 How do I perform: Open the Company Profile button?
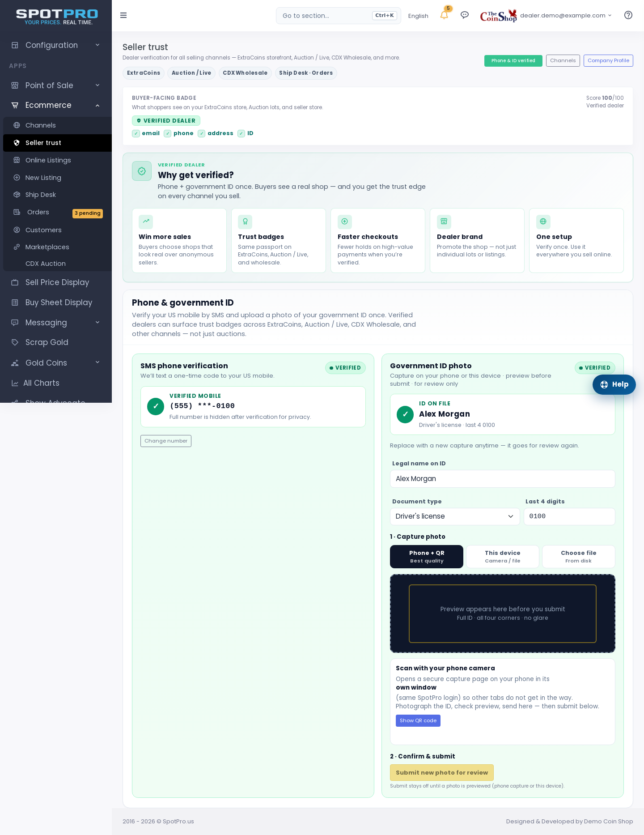tap(608, 61)
